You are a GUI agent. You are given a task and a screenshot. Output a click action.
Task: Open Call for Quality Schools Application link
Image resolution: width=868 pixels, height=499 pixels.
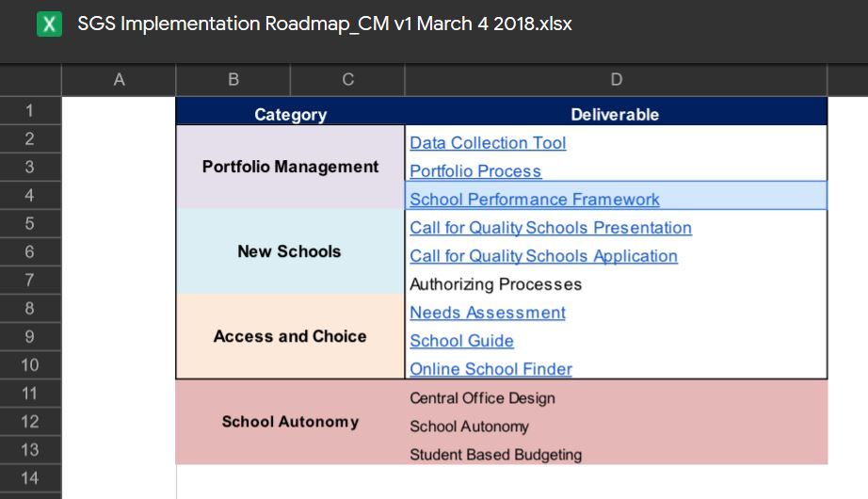pos(543,256)
